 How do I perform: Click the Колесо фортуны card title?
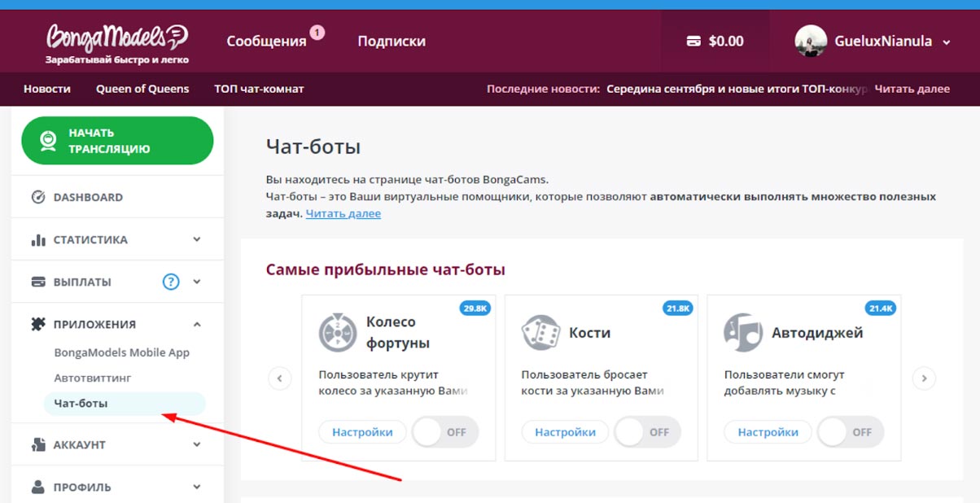[398, 332]
